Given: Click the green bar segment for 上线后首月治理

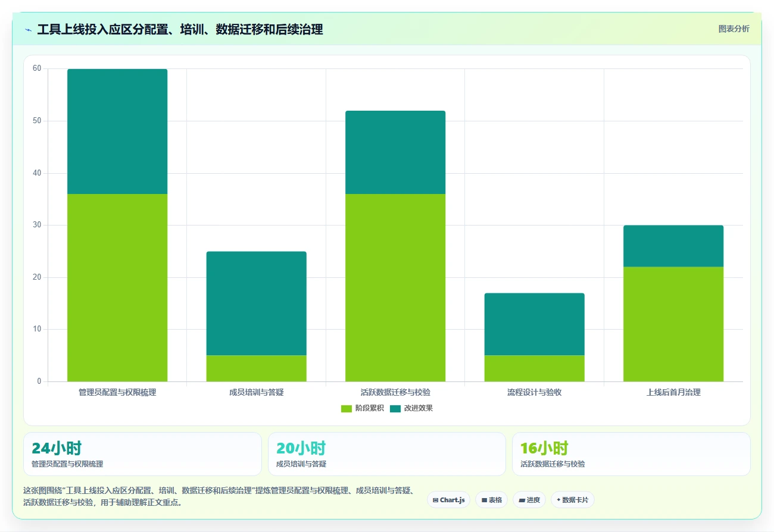Looking at the screenshot, I should pyautogui.click(x=673, y=324).
